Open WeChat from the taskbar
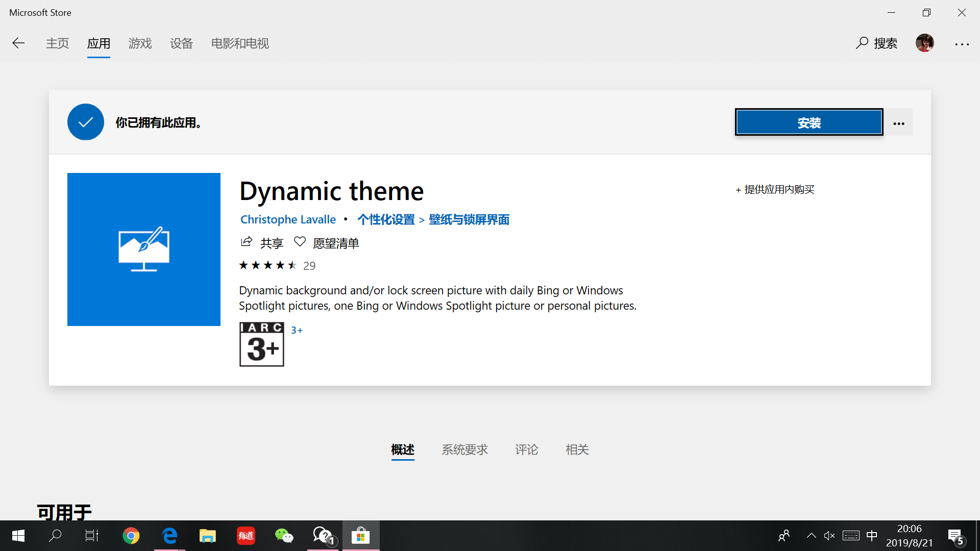This screenshot has width=980, height=551. pos(284,536)
